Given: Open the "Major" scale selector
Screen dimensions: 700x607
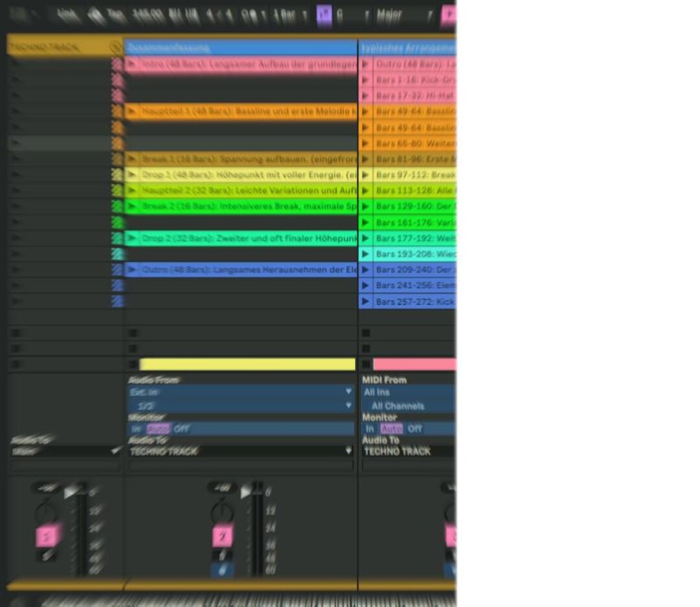Looking at the screenshot, I should (389, 14).
